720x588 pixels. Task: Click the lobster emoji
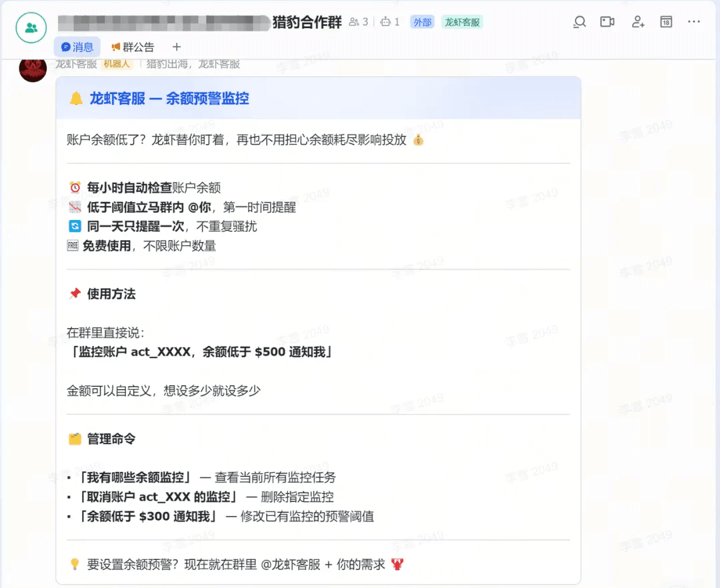tap(397, 564)
